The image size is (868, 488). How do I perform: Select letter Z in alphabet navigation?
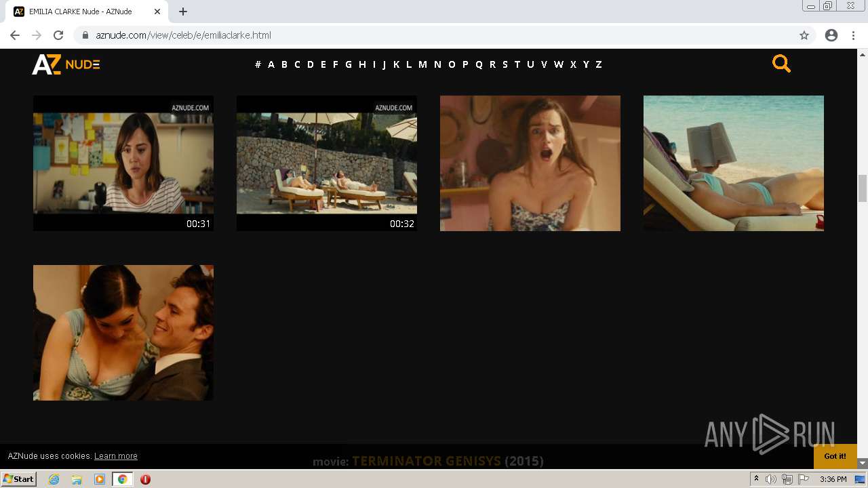(599, 64)
